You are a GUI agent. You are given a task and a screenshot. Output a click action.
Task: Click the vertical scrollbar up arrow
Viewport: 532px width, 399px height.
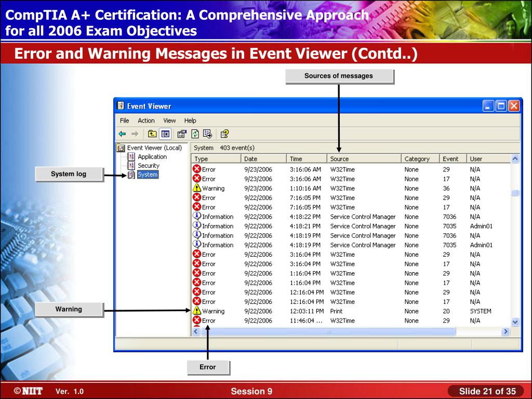515,159
